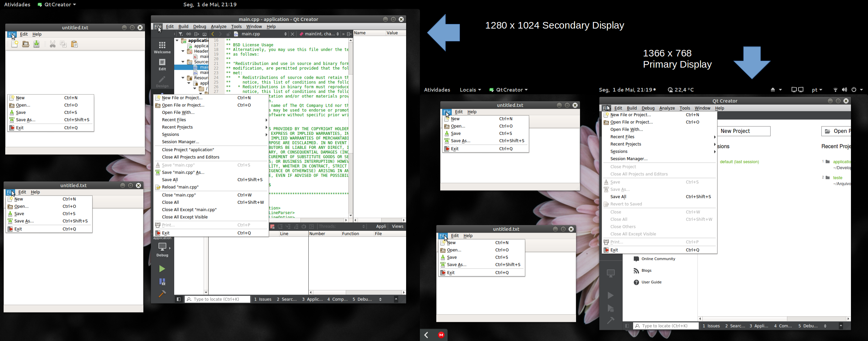Click the Save icon with green arrow
Image resolution: width=868 pixels, height=341 pixels.
pyautogui.click(x=37, y=44)
